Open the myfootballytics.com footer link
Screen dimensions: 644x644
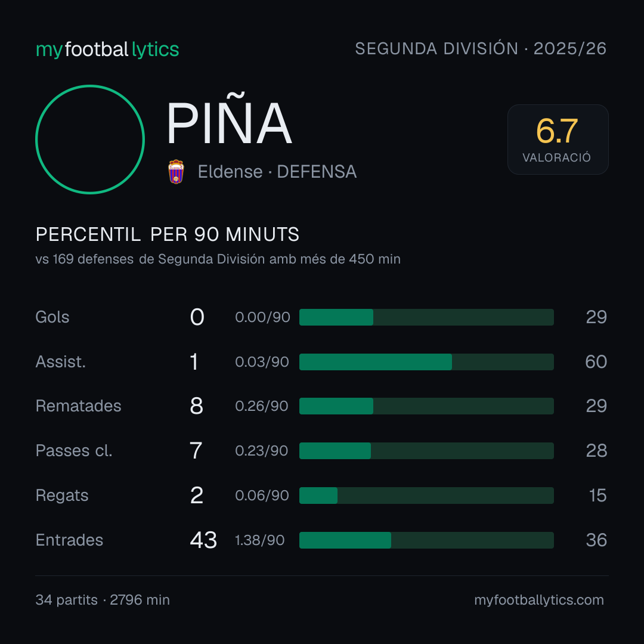pos(539,600)
